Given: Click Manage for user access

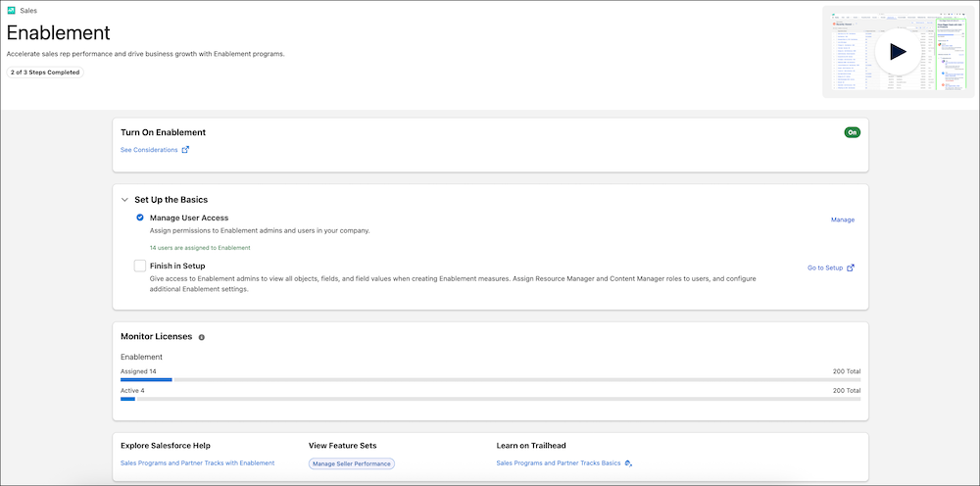Looking at the screenshot, I should [x=843, y=219].
